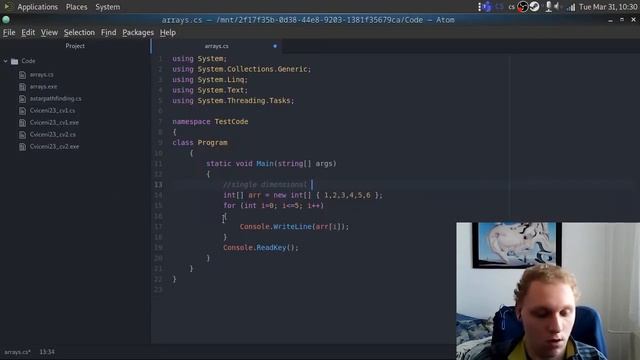Click the applications launcher icon in panel
Viewport: 640px width, 360px height.
click(7, 7)
